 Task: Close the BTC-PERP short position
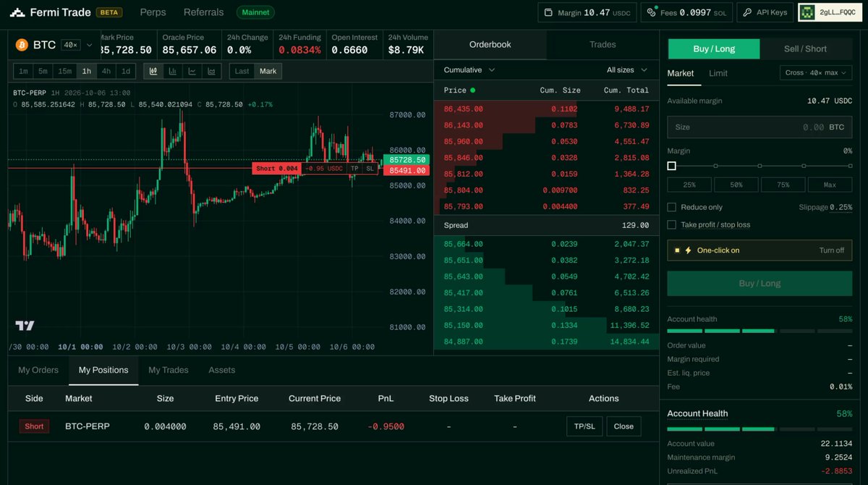[x=624, y=426]
